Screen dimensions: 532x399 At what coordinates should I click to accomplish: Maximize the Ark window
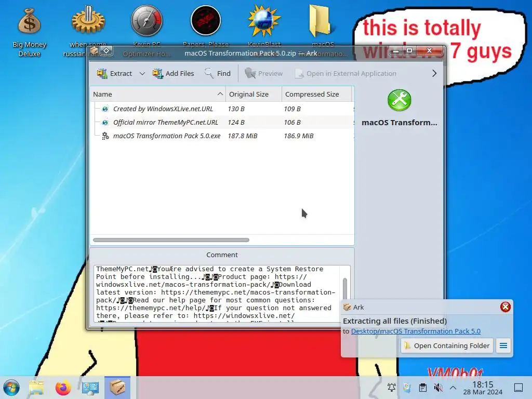409,51
